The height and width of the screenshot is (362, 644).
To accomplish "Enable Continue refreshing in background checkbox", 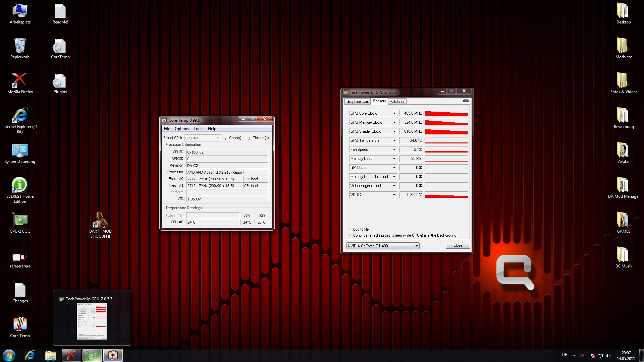I will pyautogui.click(x=350, y=235).
